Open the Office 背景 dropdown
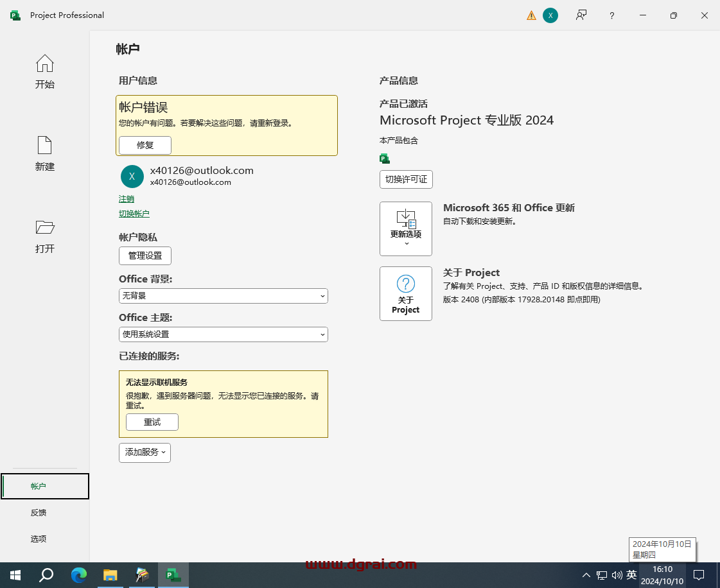 (223, 296)
